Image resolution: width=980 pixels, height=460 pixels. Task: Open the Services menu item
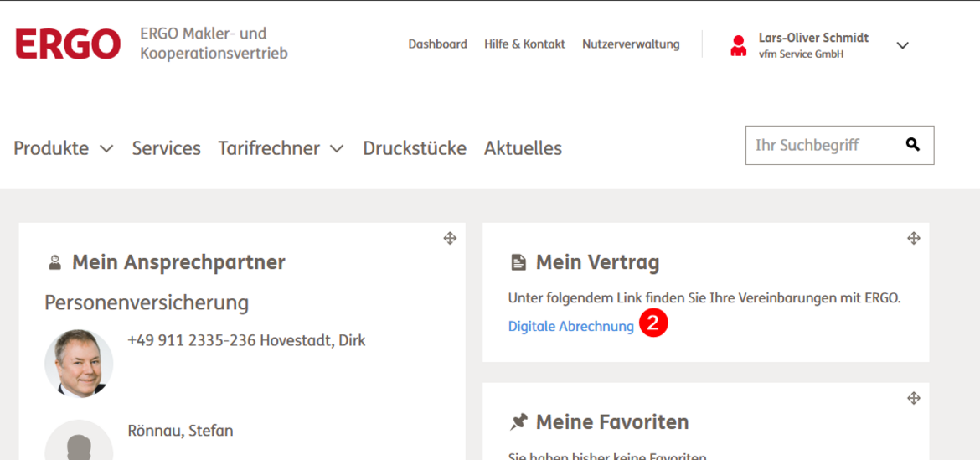pos(166,149)
